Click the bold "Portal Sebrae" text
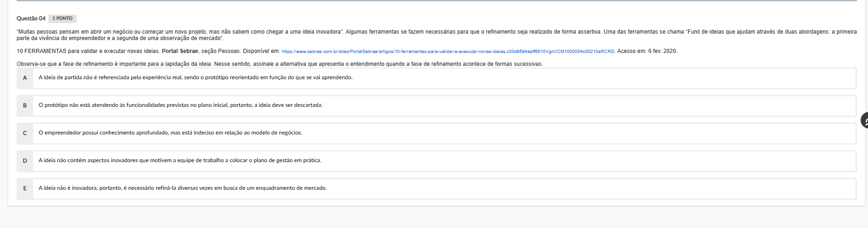Viewport: 868px width, 228px height. [180, 51]
